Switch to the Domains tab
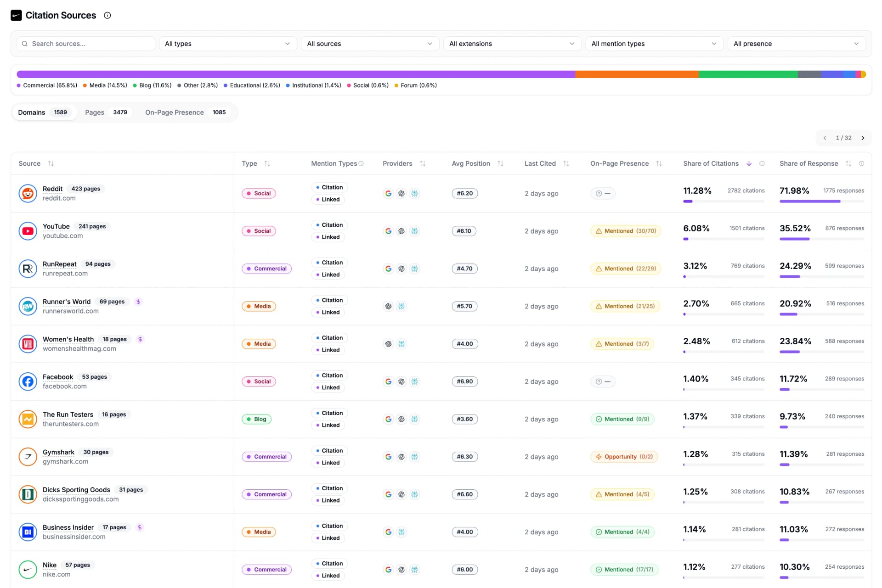 (45, 112)
